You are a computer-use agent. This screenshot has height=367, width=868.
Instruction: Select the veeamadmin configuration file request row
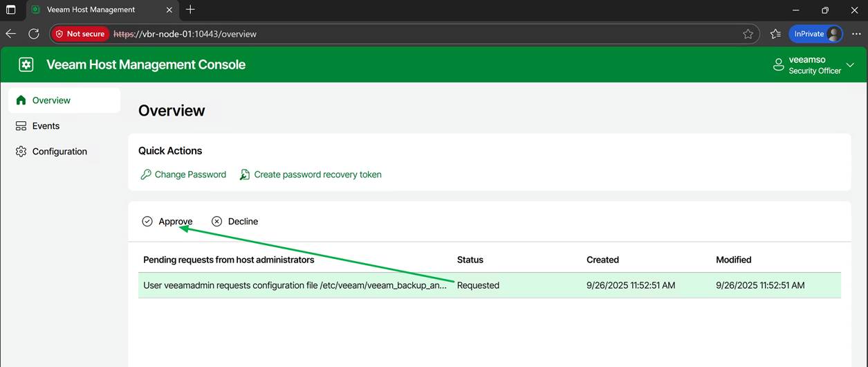[x=294, y=285]
